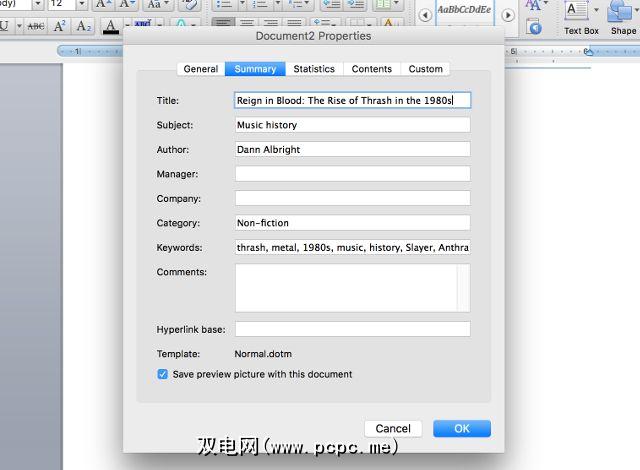Click the change styles AA icon
Image resolution: width=640 pixels, height=470 pixels.
[x=533, y=5]
